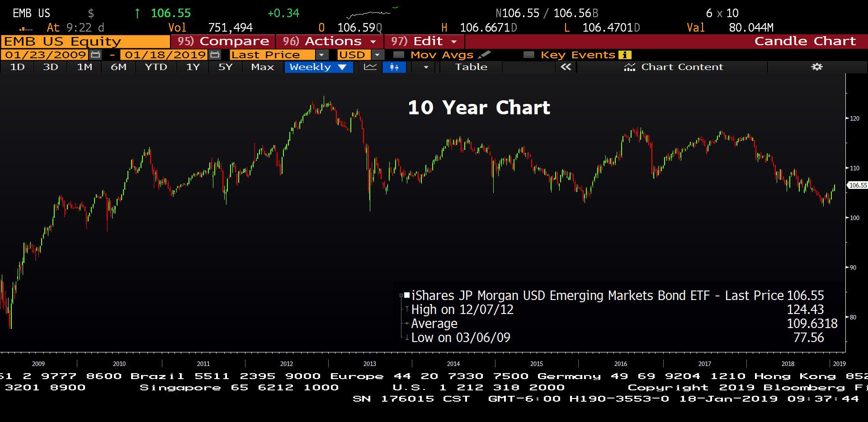Expand the chart type options dropdown arrow
This screenshot has height=422, width=868.
point(425,67)
